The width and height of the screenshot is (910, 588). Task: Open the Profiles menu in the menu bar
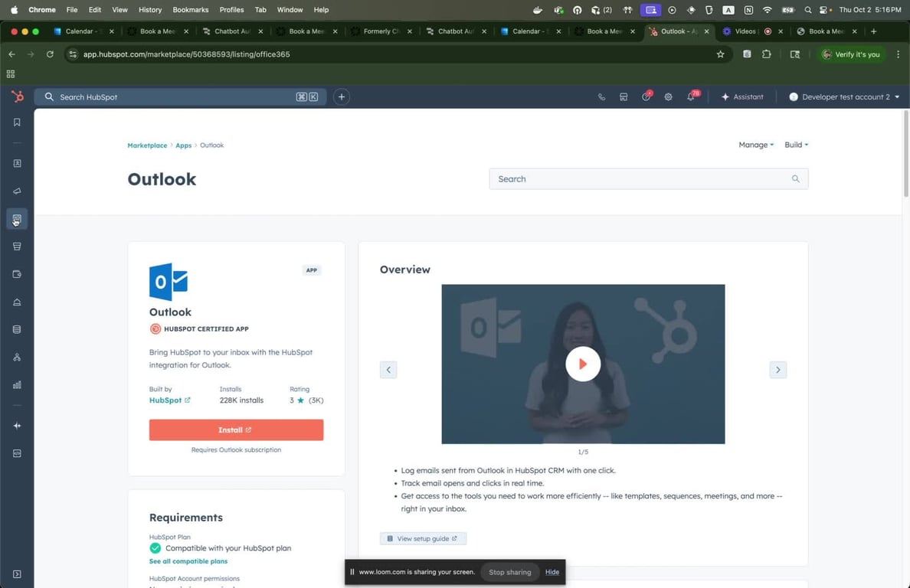click(231, 10)
